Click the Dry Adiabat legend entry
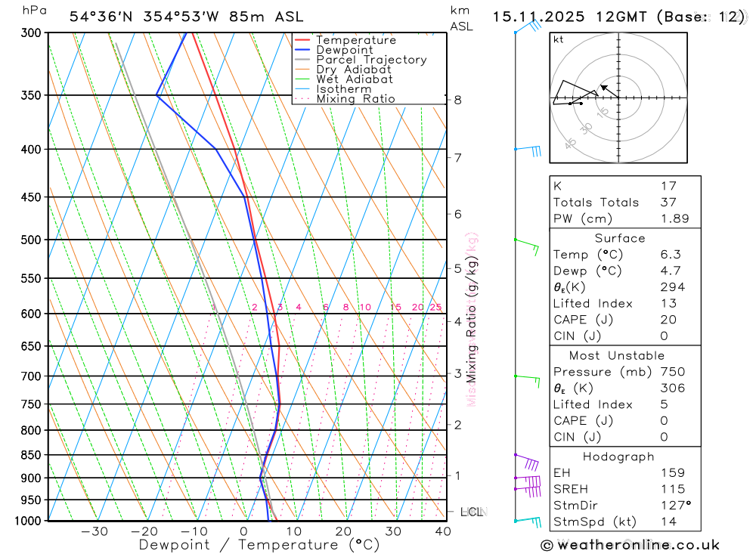This screenshot has width=756, height=554. (x=342, y=70)
